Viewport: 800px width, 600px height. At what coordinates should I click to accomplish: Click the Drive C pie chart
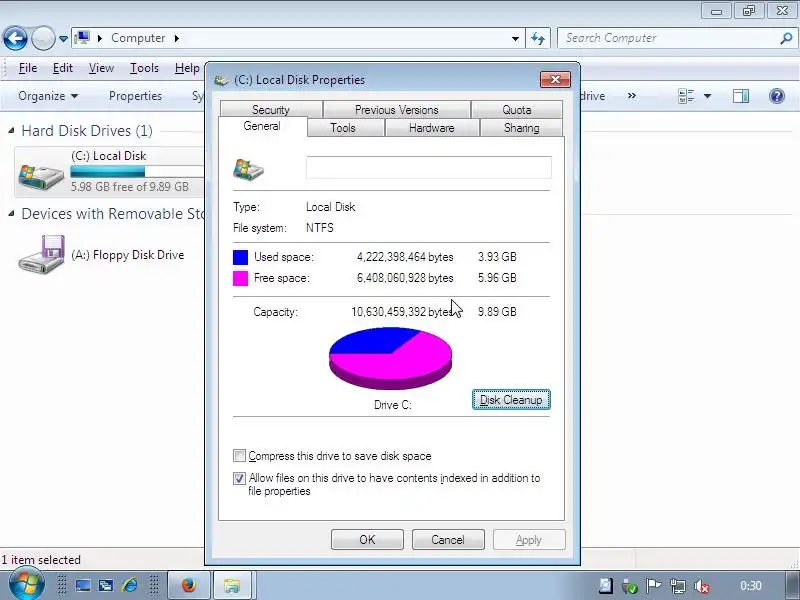tap(390, 358)
